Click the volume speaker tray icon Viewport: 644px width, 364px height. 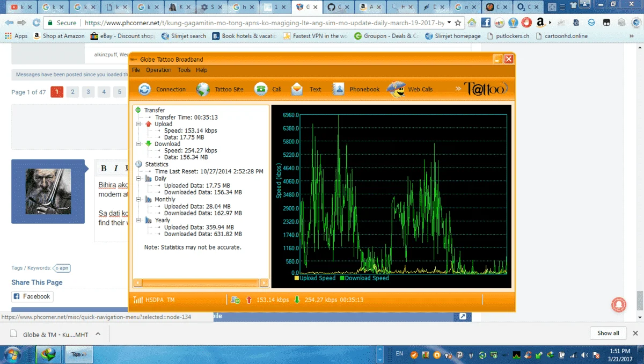click(586, 355)
